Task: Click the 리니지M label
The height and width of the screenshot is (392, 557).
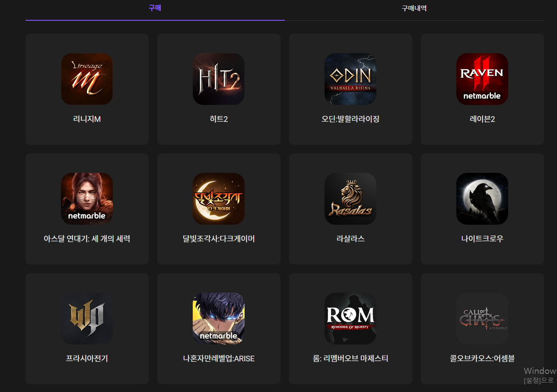Action: tap(87, 119)
